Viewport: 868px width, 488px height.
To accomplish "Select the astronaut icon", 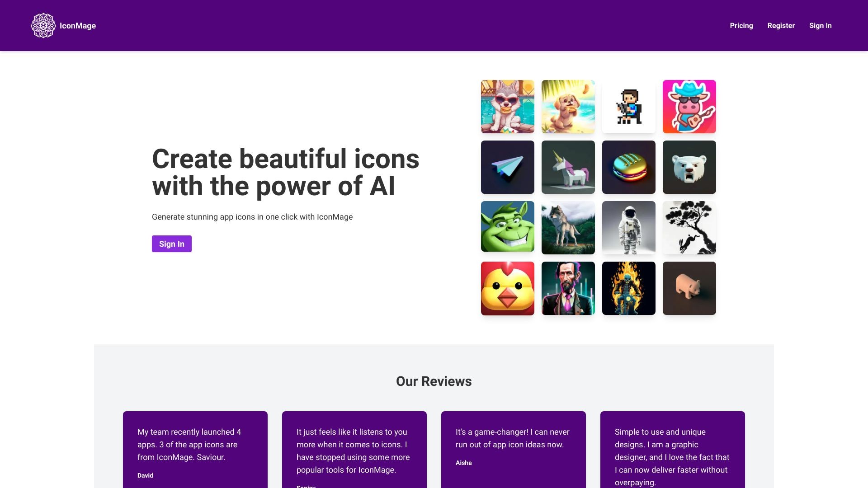I will 629,227.
